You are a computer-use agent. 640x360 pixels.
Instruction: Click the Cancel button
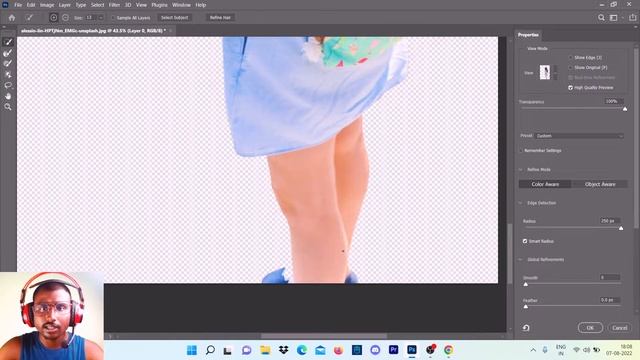(620, 328)
